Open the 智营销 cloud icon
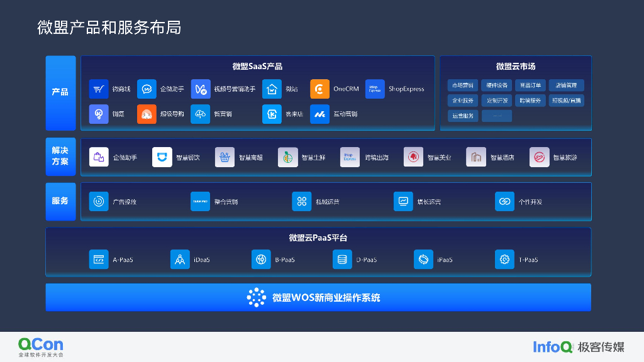This screenshot has width=644, height=362. 201,114
